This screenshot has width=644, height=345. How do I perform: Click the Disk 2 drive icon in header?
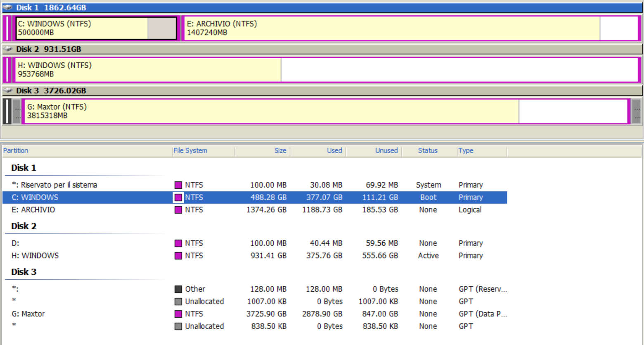click(x=7, y=49)
